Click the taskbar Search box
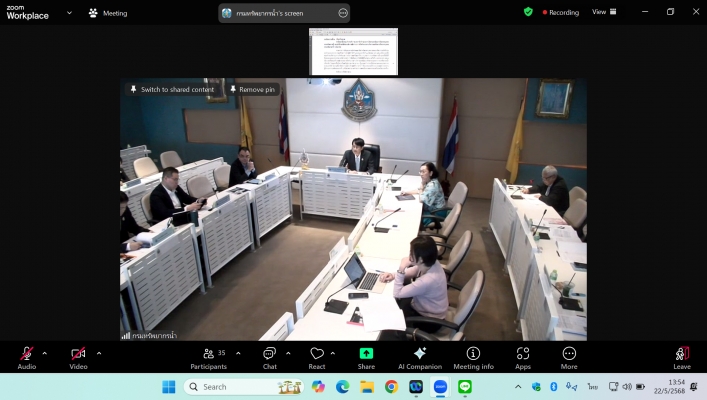This screenshot has height=400, width=707. click(x=244, y=387)
